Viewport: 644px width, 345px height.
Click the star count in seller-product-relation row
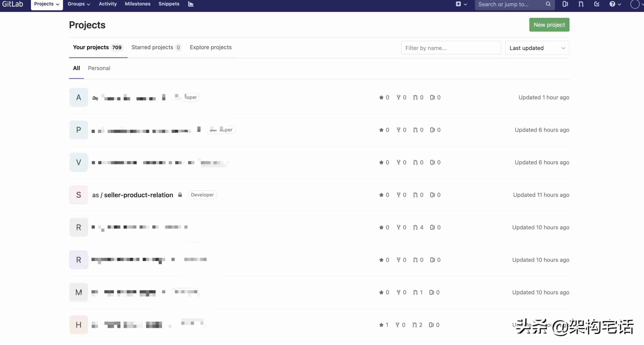pos(384,195)
